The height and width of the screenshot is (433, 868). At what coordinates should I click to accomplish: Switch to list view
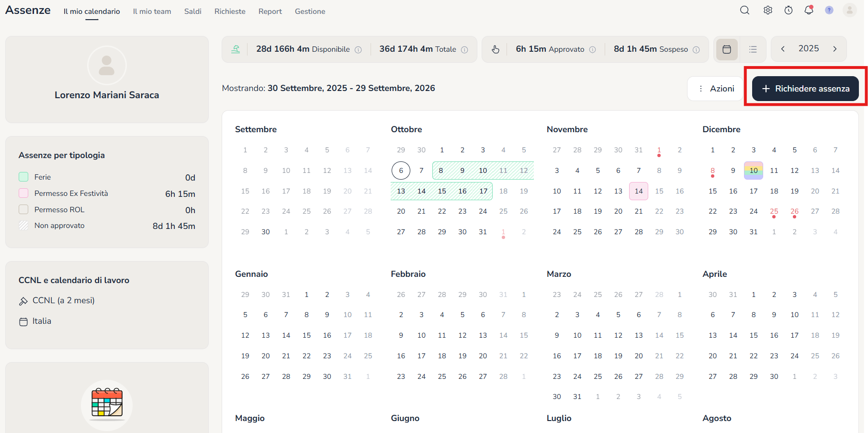click(753, 49)
